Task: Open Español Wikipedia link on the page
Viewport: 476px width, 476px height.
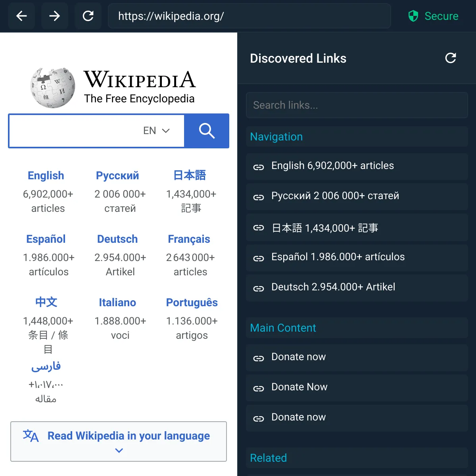Action: pos(46,239)
